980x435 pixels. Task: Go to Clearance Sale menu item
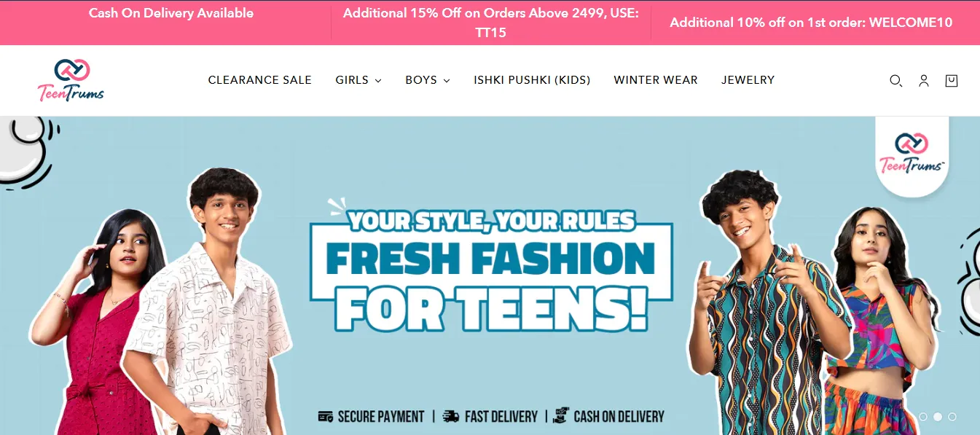260,80
